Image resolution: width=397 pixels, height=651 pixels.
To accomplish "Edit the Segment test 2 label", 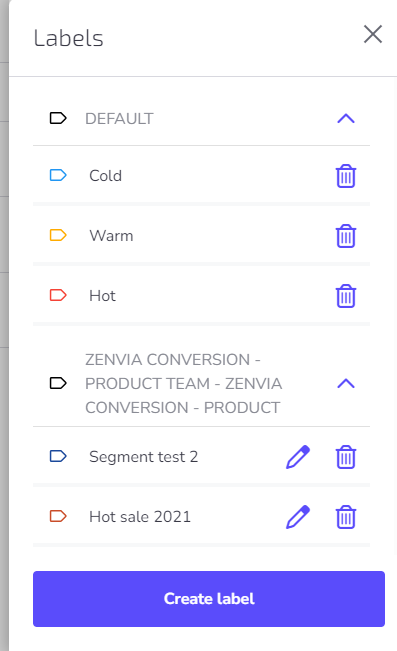I will point(298,457).
